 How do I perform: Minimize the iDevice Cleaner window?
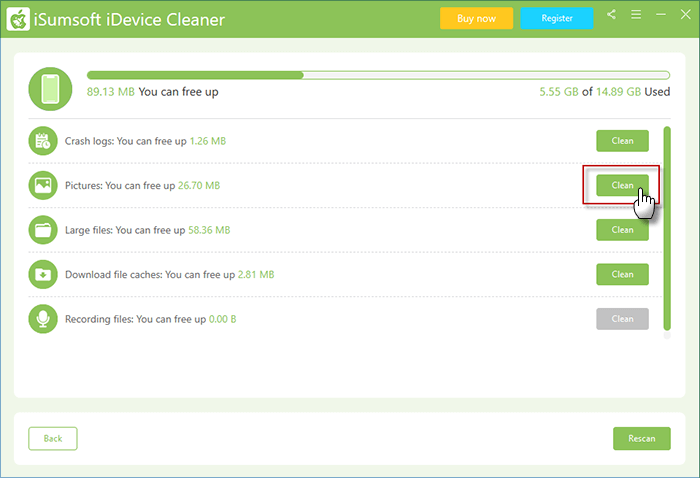pos(661,15)
